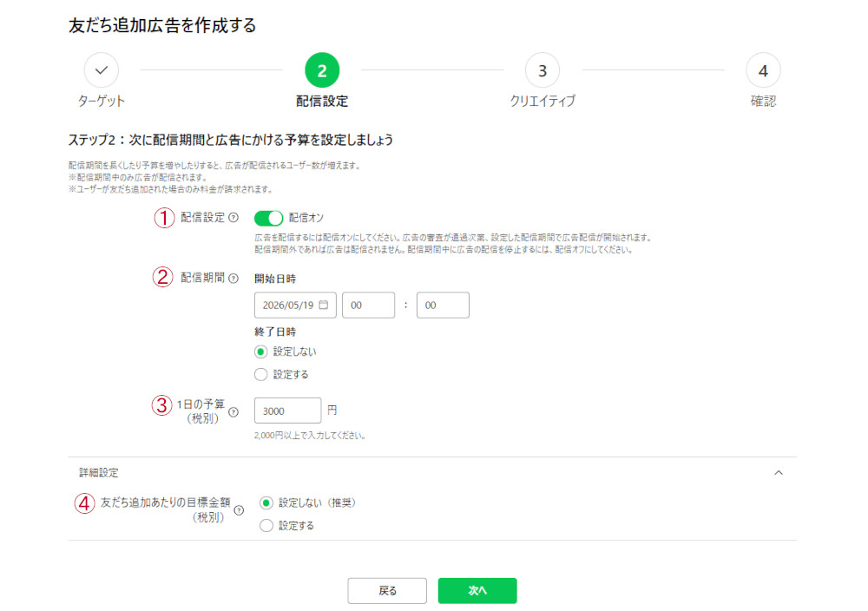
Task: Collapse the 詳細設定 section chevron
Action: 779,473
